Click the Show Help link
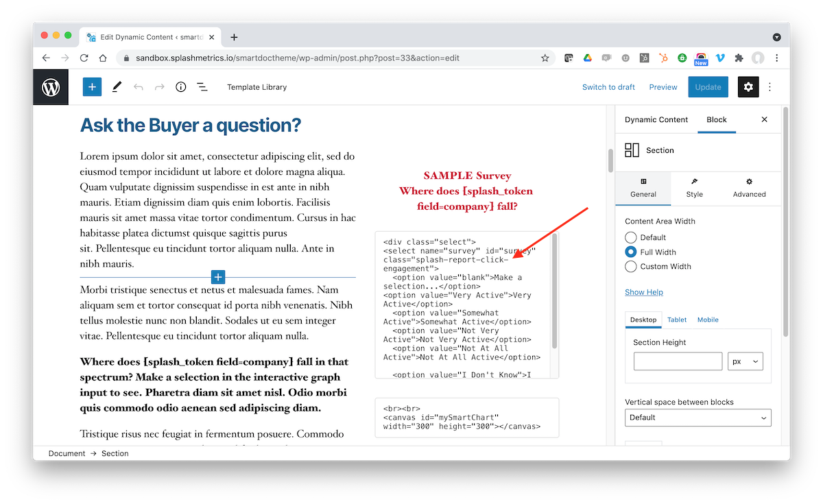The width and height of the screenshot is (823, 504). pos(644,292)
